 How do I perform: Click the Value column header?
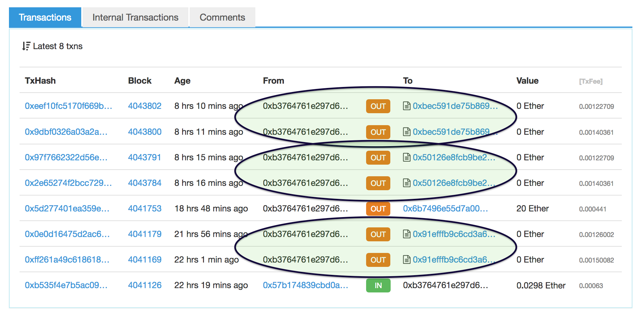click(x=527, y=81)
